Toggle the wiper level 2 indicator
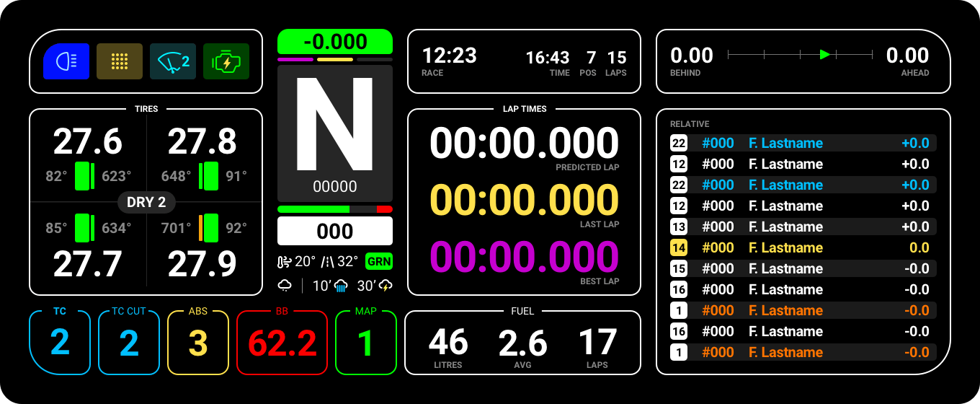The height and width of the screenshot is (404, 980). 173,61
